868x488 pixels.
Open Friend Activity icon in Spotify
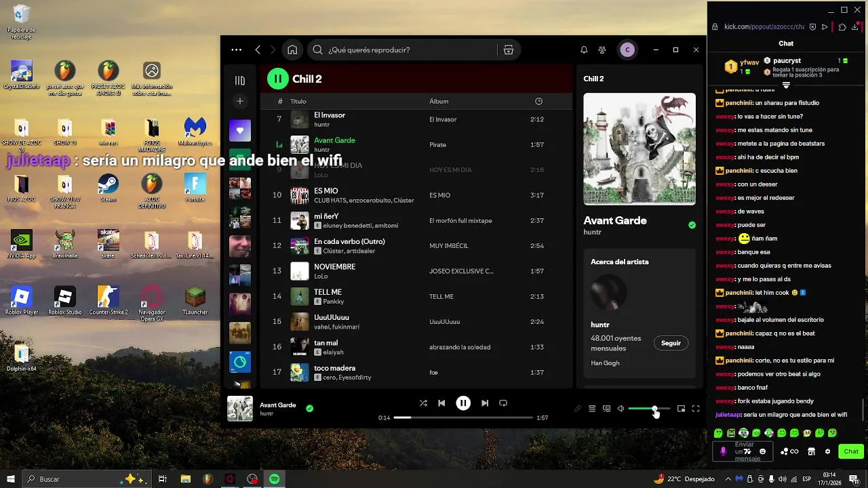602,49
